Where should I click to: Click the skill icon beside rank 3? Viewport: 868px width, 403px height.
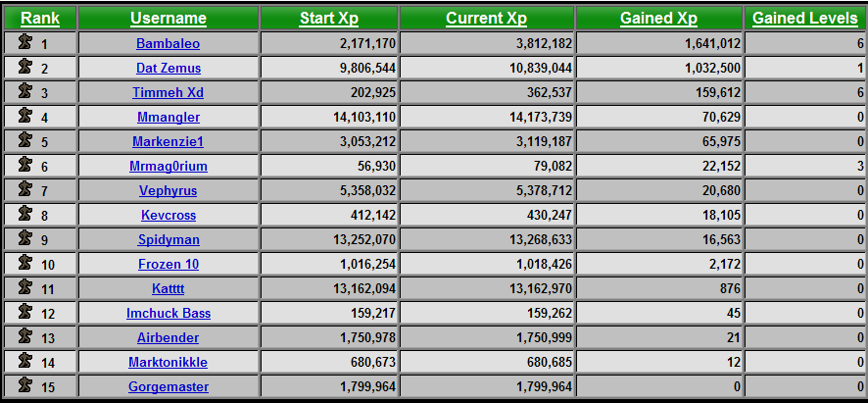[25, 91]
